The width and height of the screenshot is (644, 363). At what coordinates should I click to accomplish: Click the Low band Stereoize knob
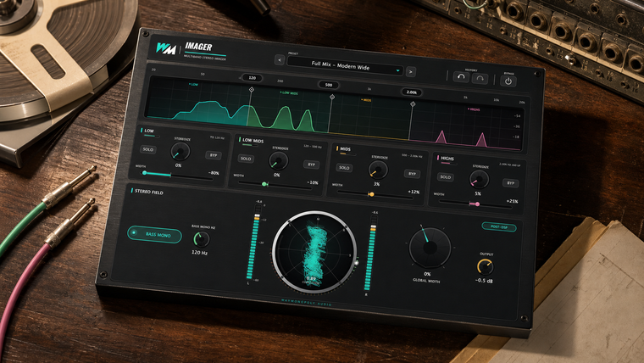180,151
